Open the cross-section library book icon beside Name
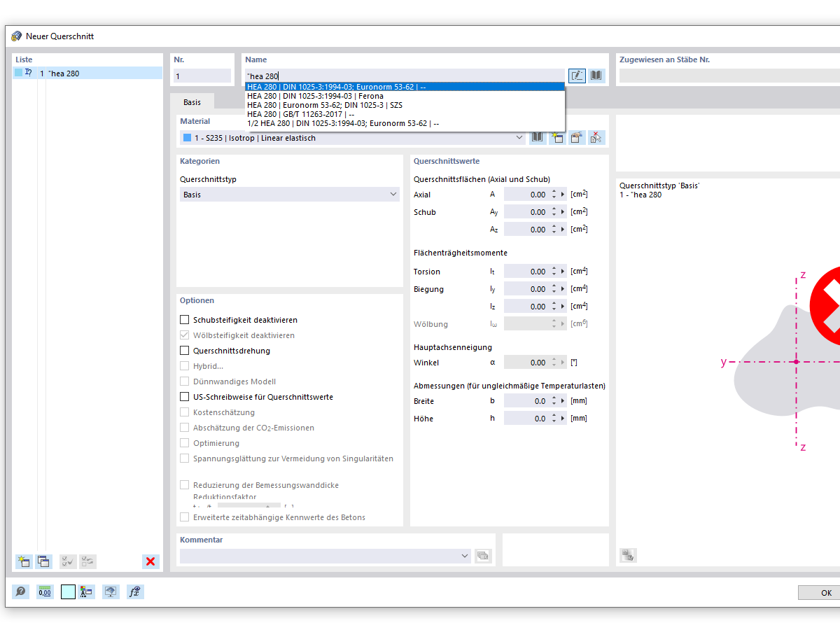This screenshot has height=630, width=840. click(596, 76)
